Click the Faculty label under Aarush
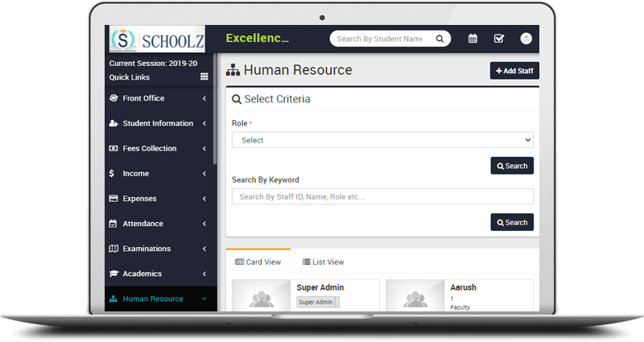 (x=460, y=307)
